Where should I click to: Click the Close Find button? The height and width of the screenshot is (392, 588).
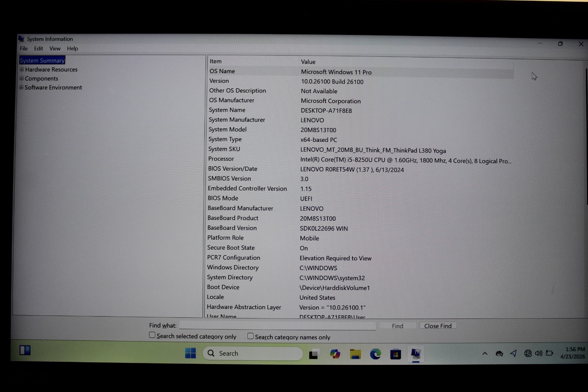438,326
